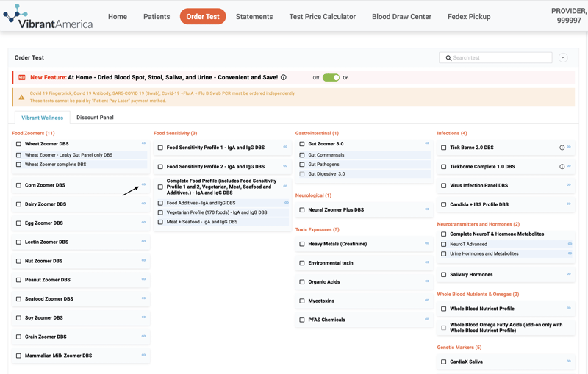Viewport: 588px width, 374px height.
Task: Toggle the At Home Off/On switch
Action: pyautogui.click(x=331, y=78)
